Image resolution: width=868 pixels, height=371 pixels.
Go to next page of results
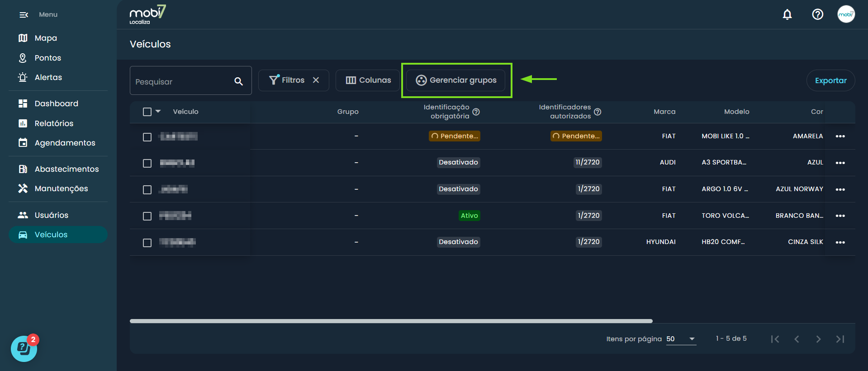(818, 339)
